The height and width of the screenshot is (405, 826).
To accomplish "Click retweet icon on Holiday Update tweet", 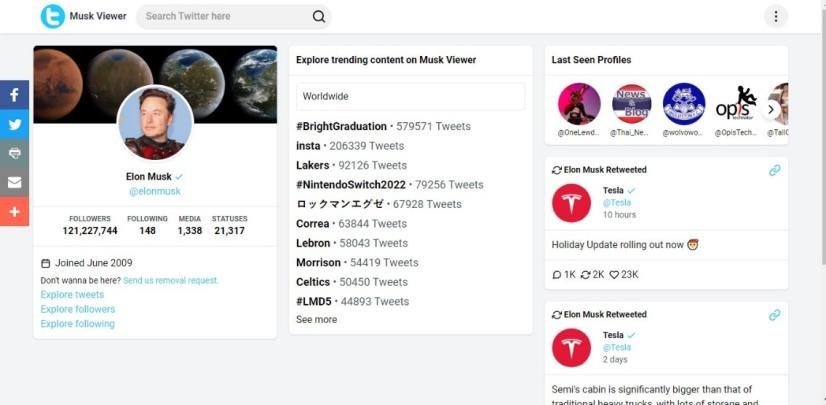I will (x=585, y=274).
